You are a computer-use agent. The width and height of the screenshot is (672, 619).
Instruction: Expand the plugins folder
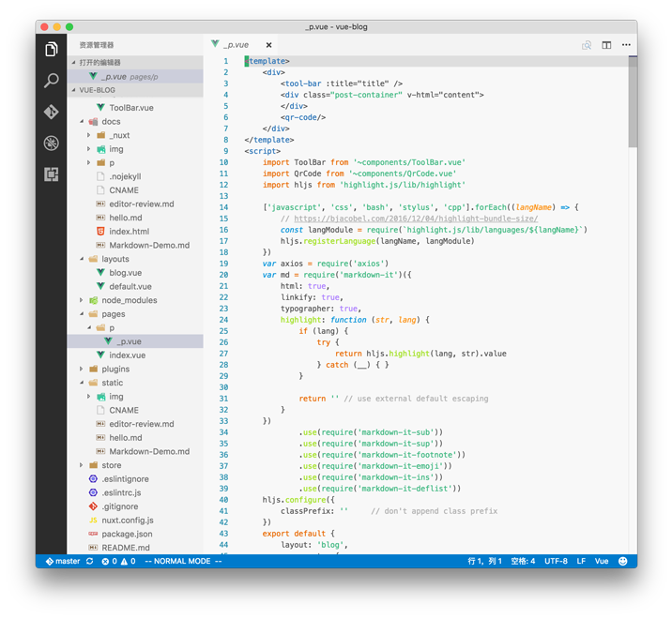(x=82, y=369)
